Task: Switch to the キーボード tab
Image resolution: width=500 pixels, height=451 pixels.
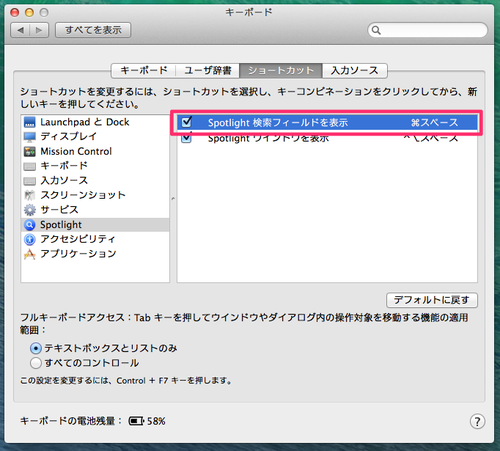Action: pos(143,71)
